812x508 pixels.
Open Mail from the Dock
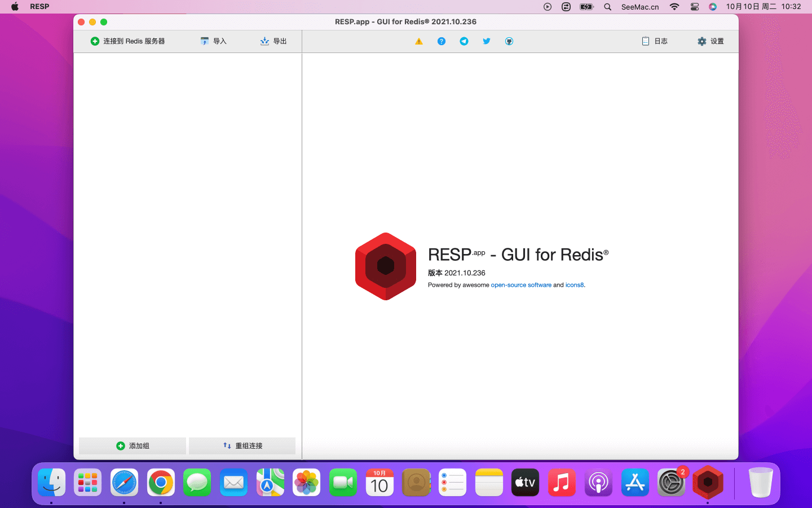tap(233, 483)
